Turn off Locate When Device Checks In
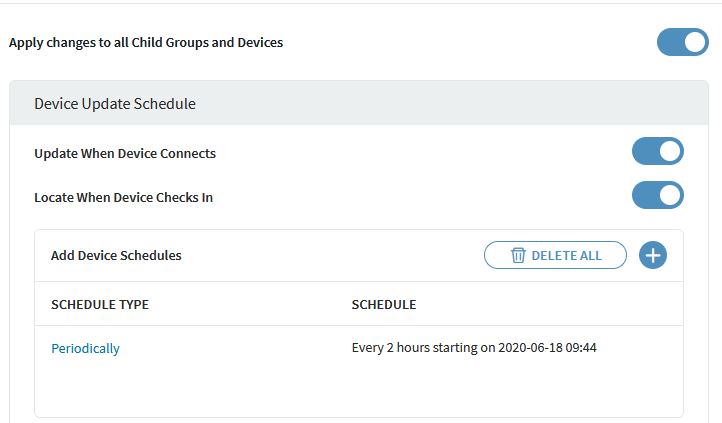This screenshot has height=423, width=722. click(x=657, y=195)
